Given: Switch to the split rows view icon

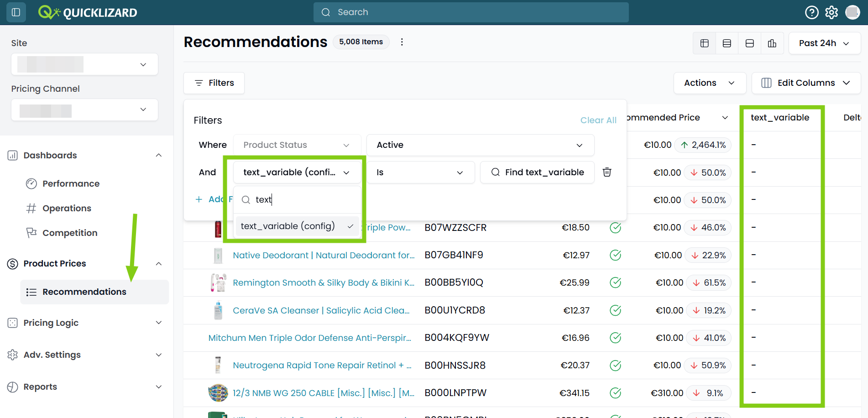Looking at the screenshot, I should 749,43.
